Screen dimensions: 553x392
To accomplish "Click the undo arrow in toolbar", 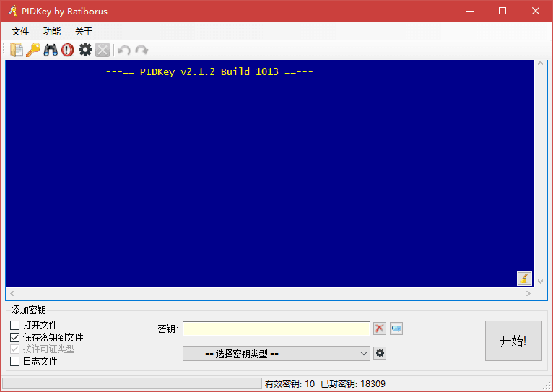I will tap(124, 51).
